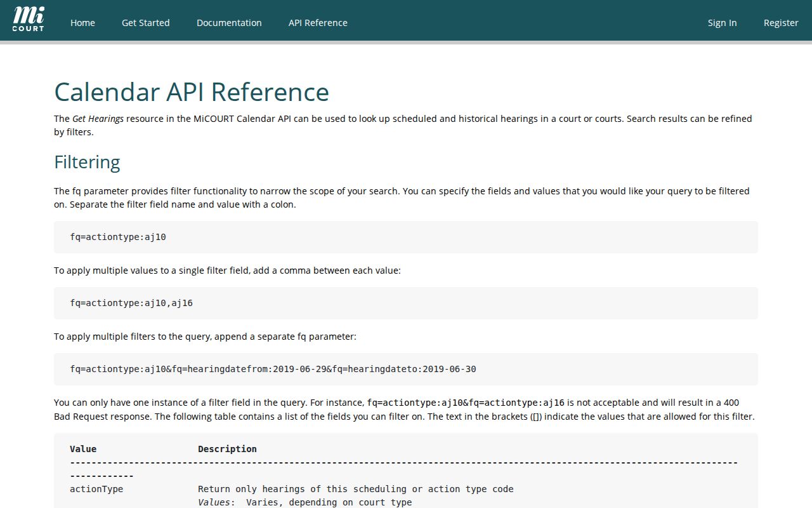Open the Register link
Image resolution: width=812 pixels, height=508 pixels.
point(781,23)
